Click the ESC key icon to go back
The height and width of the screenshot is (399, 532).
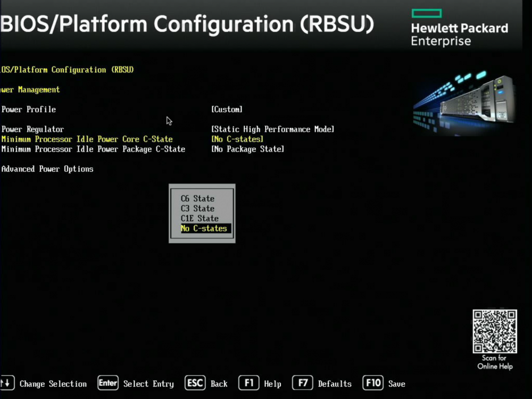click(195, 383)
